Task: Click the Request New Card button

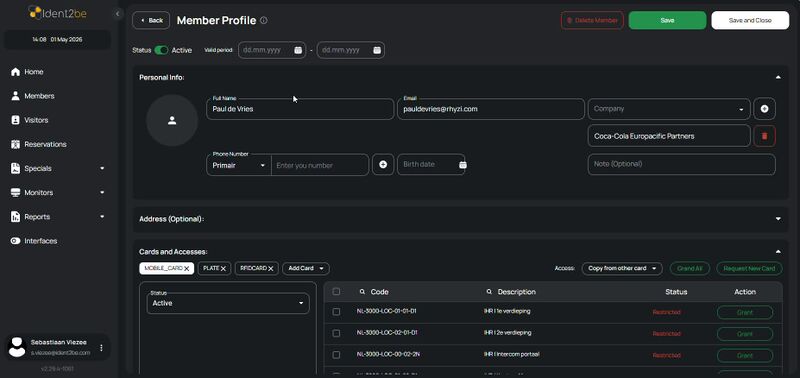Action: click(x=749, y=268)
